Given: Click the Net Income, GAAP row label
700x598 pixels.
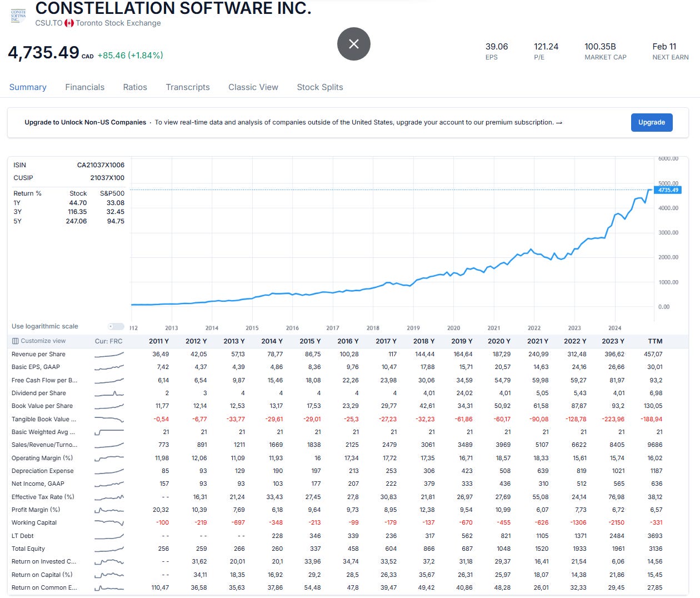Looking at the screenshot, I should coord(38,484).
